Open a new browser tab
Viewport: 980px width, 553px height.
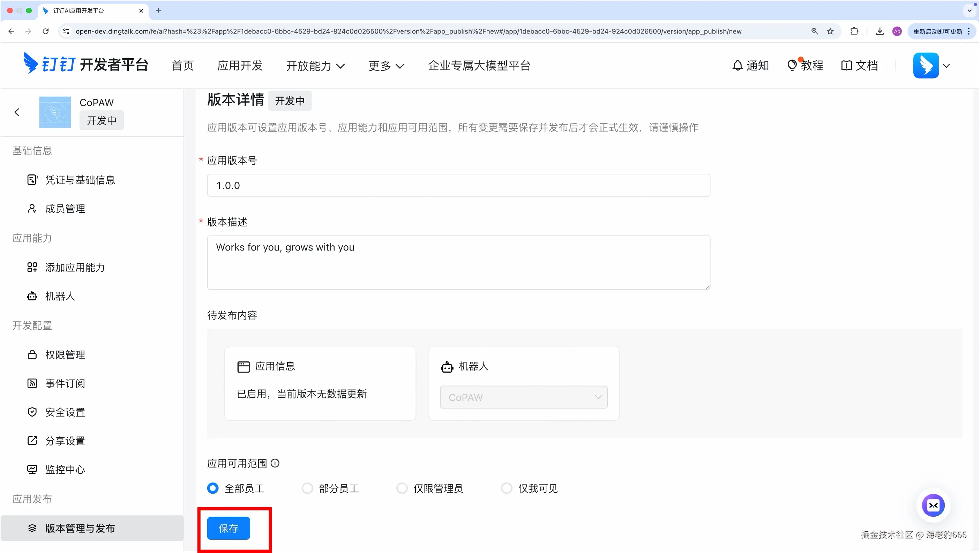click(x=158, y=10)
